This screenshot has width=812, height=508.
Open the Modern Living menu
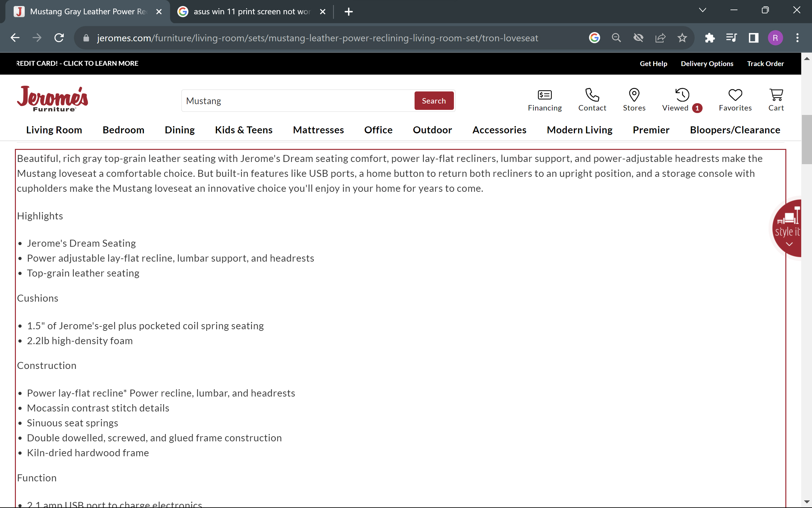tap(580, 130)
